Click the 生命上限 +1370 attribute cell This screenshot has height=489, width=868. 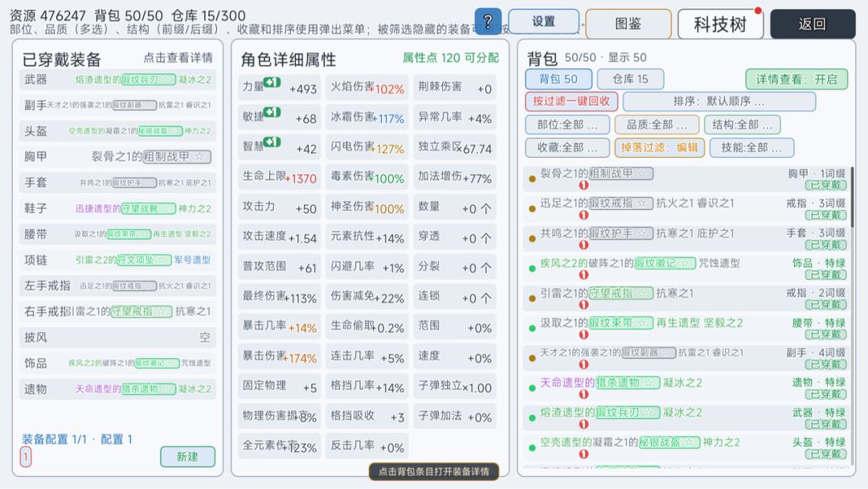[x=280, y=177]
